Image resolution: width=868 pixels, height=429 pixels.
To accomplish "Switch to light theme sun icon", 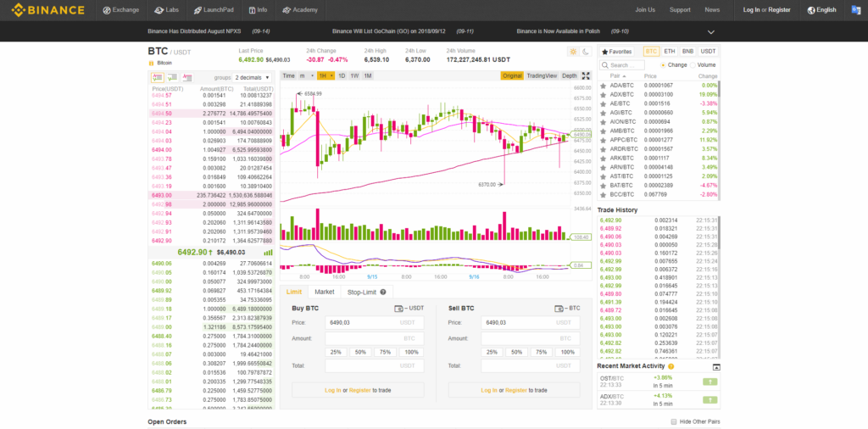I will pos(573,52).
